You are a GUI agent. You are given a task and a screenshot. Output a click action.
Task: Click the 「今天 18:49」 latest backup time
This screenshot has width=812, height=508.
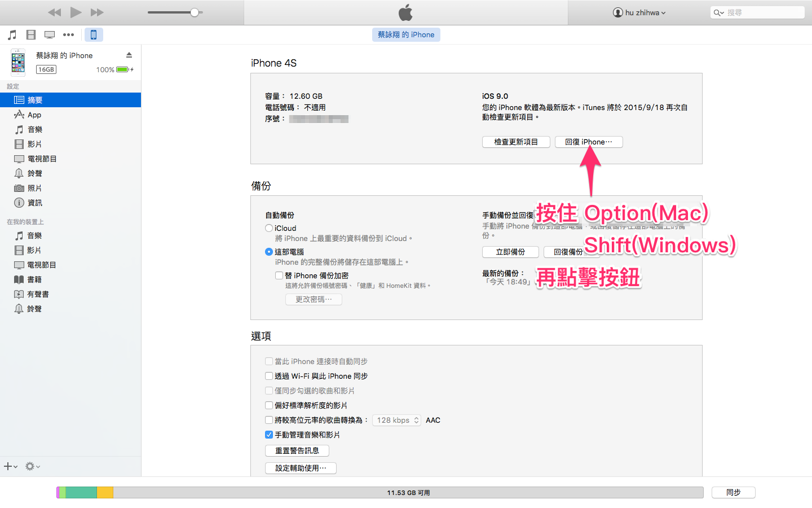(508, 282)
